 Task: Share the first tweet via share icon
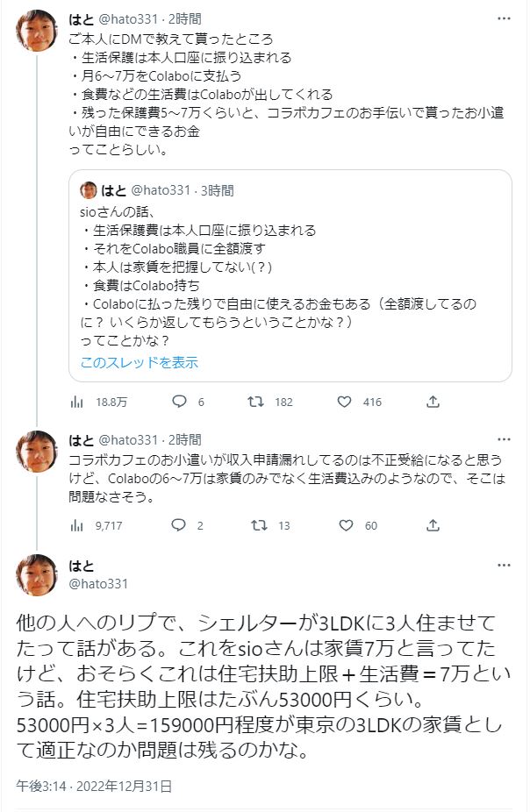[433, 402]
